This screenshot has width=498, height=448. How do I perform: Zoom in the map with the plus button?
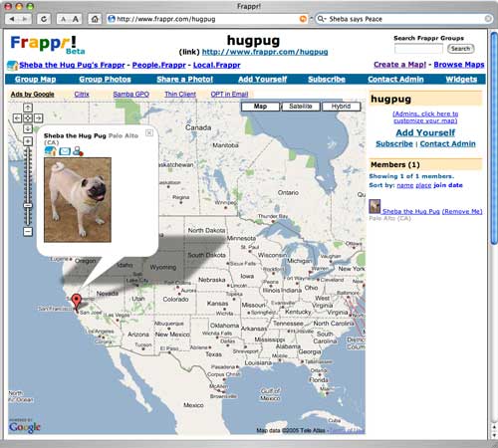28,141
